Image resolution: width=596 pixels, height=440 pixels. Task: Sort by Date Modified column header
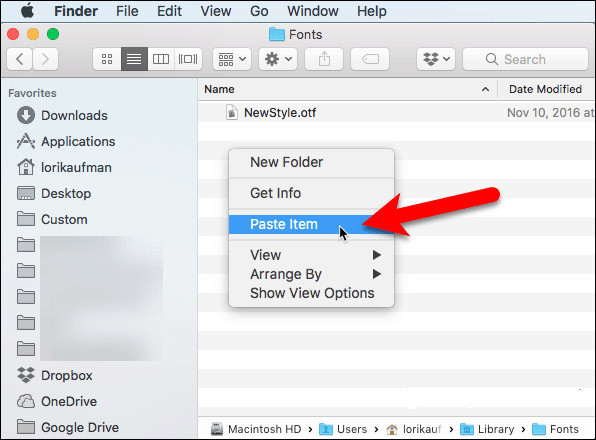[x=545, y=89]
